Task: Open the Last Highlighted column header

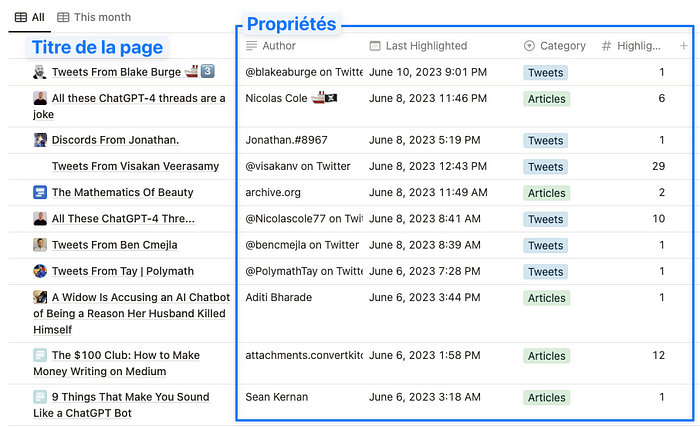Action: point(418,46)
